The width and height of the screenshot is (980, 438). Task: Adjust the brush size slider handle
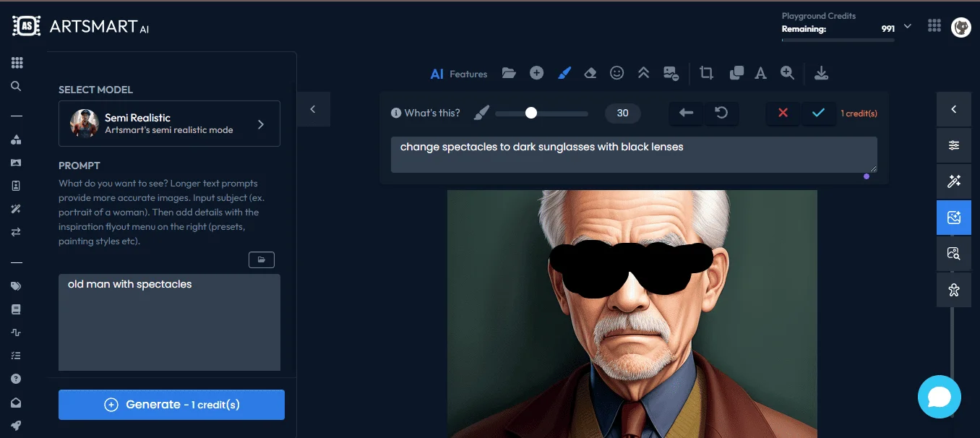click(531, 113)
